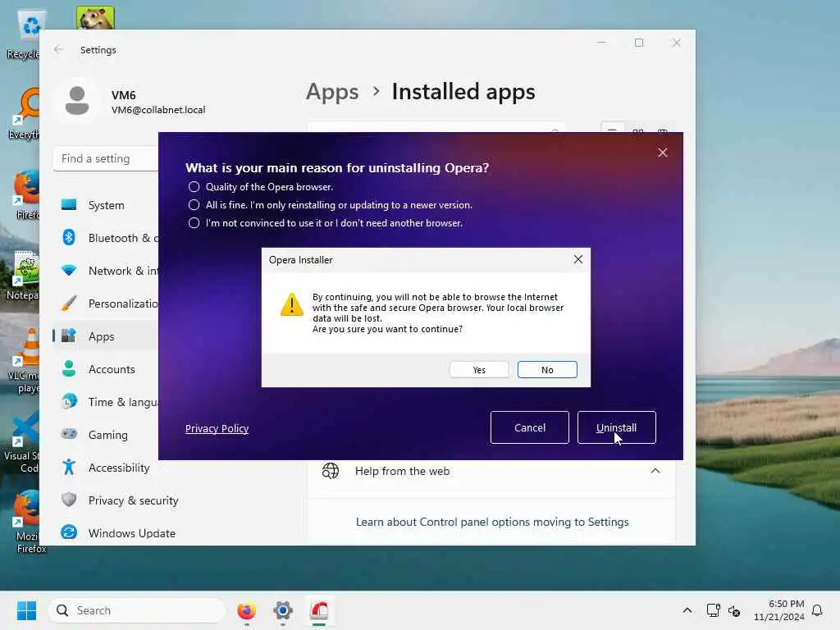Click the Accessibility figure icon

click(69, 467)
